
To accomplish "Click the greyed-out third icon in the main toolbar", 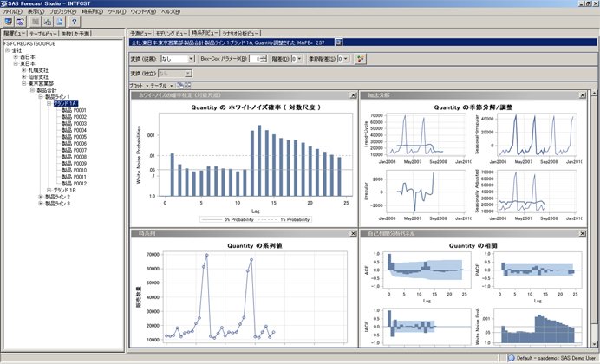I will coord(36,22).
